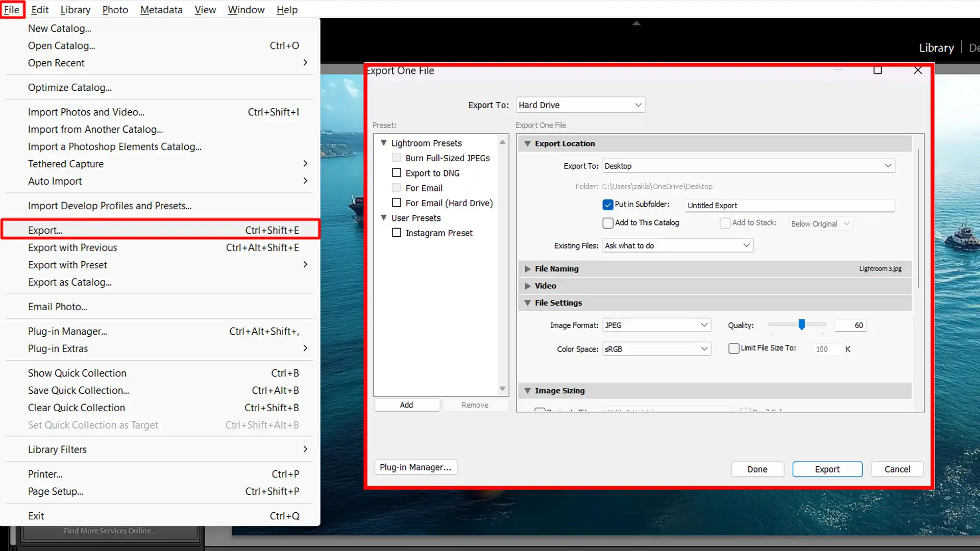Screen dimensions: 980x551
Task: Open Tethered Capture submenu arrow
Action: tap(305, 163)
